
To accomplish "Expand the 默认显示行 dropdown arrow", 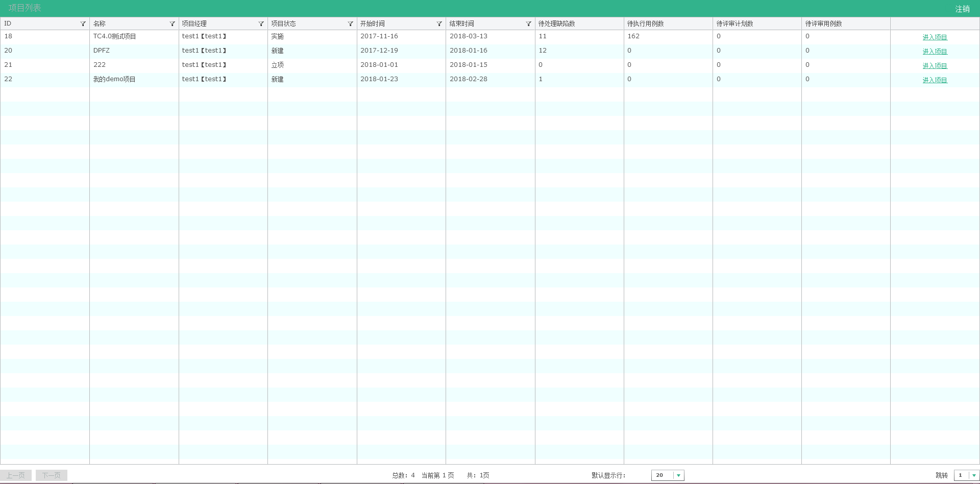I will [x=678, y=475].
